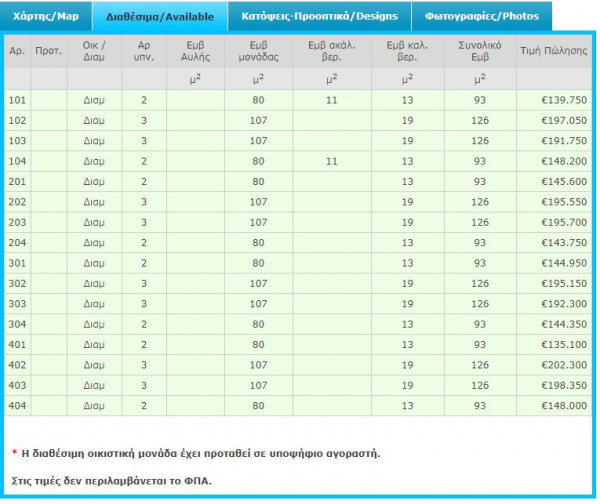Select apartment number 404 row
The width and height of the screenshot is (600, 504).
coord(298,406)
